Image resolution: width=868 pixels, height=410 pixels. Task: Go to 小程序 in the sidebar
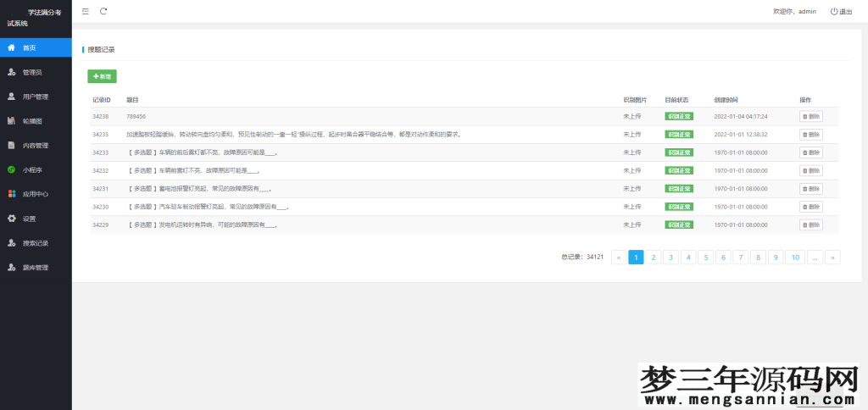32,169
